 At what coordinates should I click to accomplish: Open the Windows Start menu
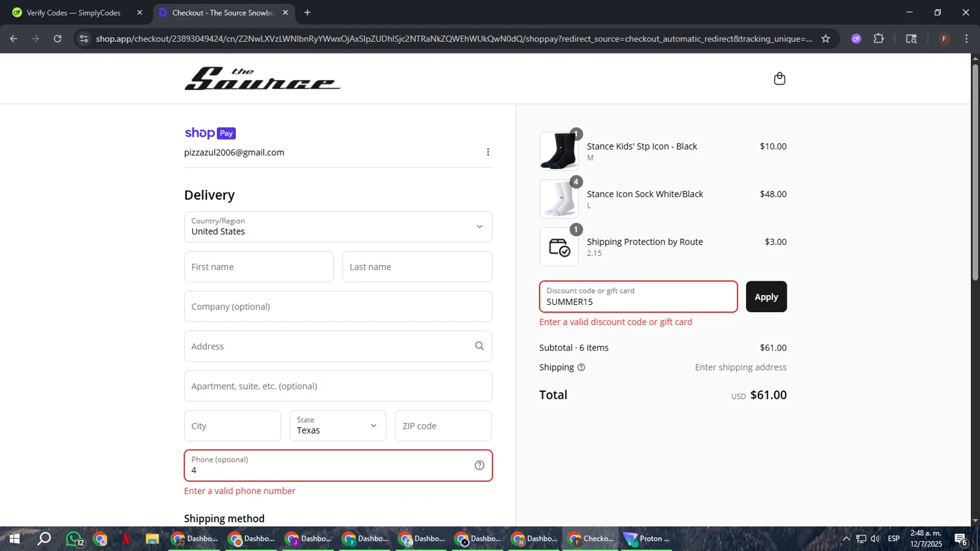click(x=14, y=539)
